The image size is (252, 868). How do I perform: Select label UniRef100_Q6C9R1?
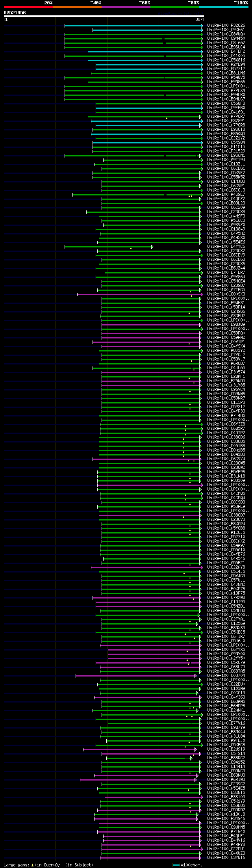click(x=226, y=186)
